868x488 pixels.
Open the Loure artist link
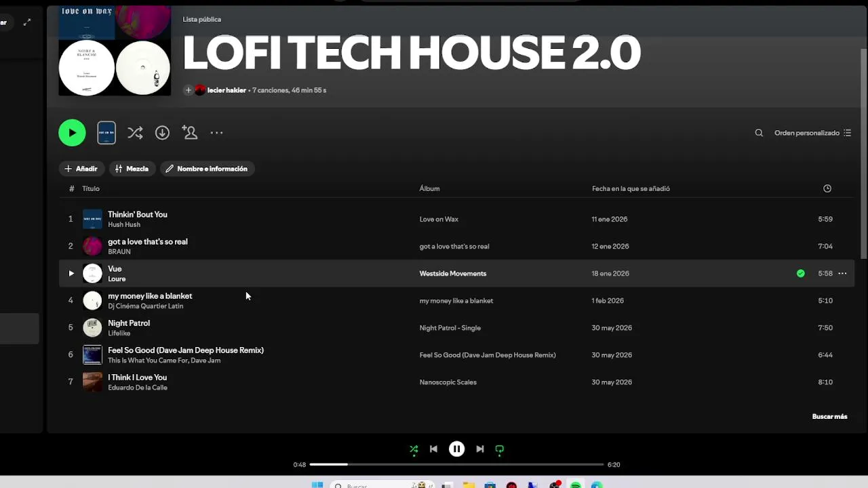point(117,279)
